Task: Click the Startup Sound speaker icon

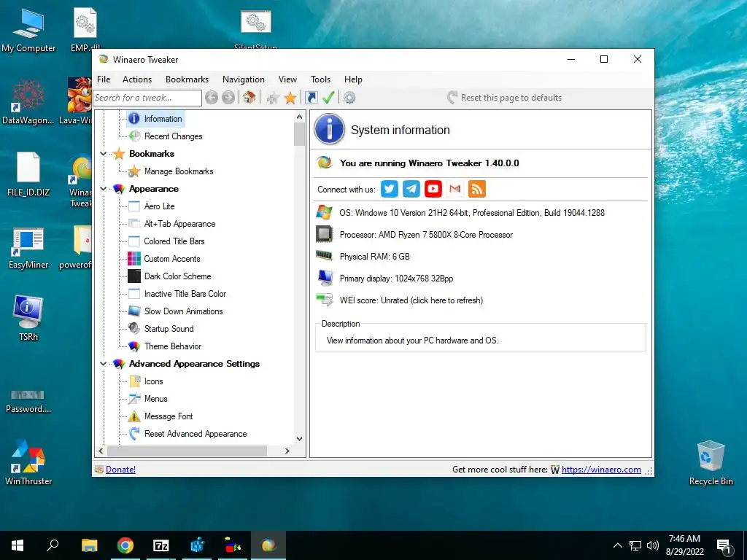Action: (134, 329)
